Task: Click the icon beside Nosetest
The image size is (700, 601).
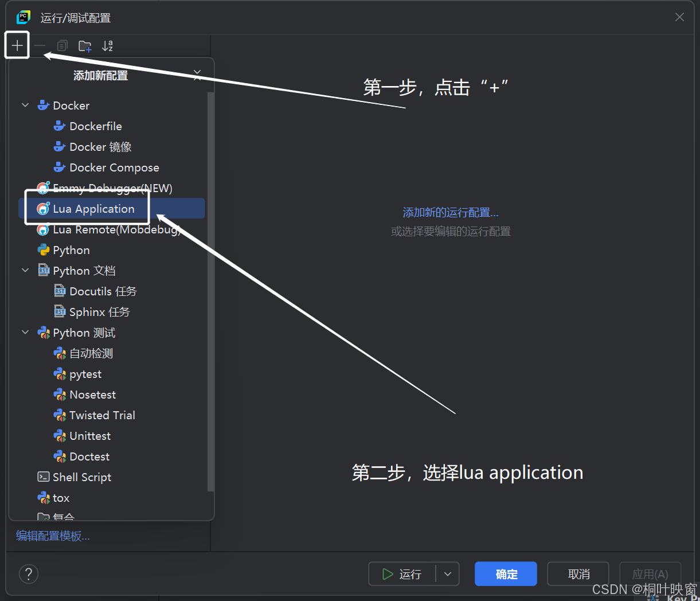Action: [60, 395]
